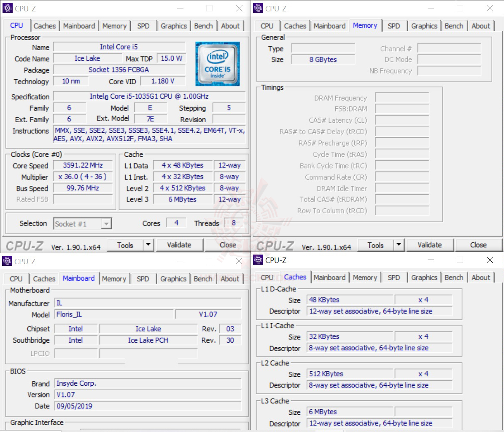
Task: Click the Code Name value Ice Lake
Action: point(87,59)
